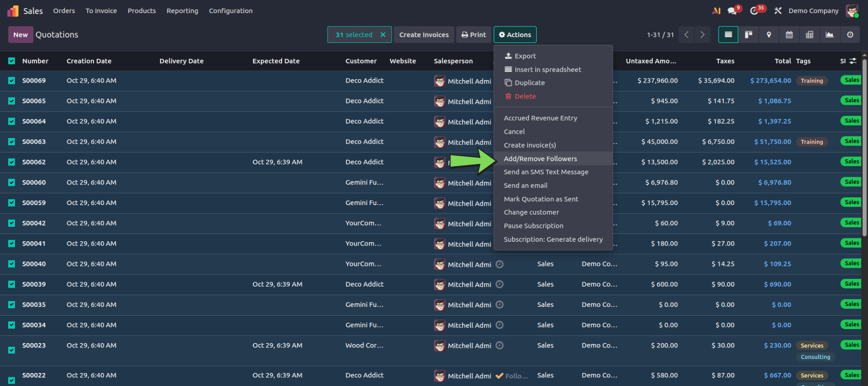The width and height of the screenshot is (868, 386).
Task: Choose Add/Remove Followers from Actions menu
Action: pos(540,159)
